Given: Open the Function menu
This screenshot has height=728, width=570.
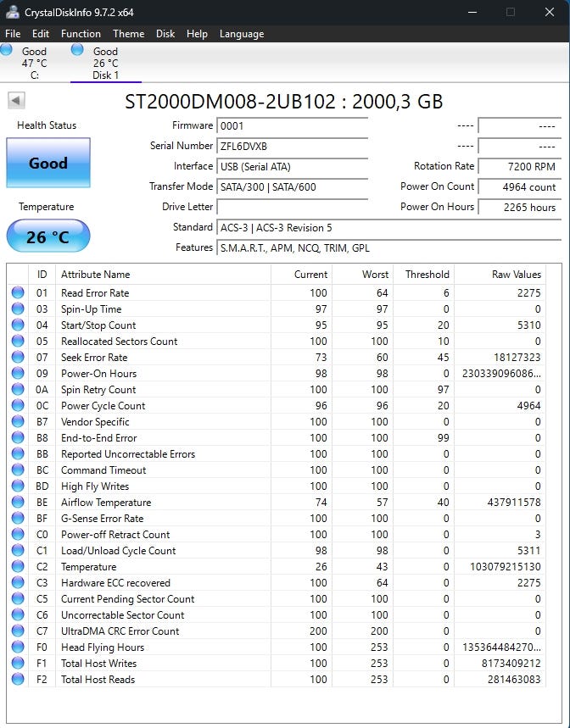Looking at the screenshot, I should (x=81, y=33).
